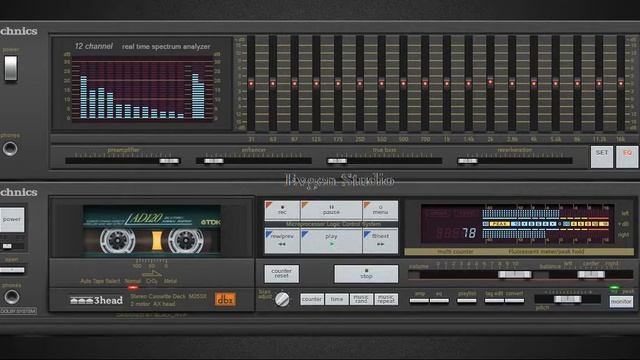This screenshot has height=360, width=640.
Task: Click the 175 Hz equalizer band fader
Action: tap(338, 83)
